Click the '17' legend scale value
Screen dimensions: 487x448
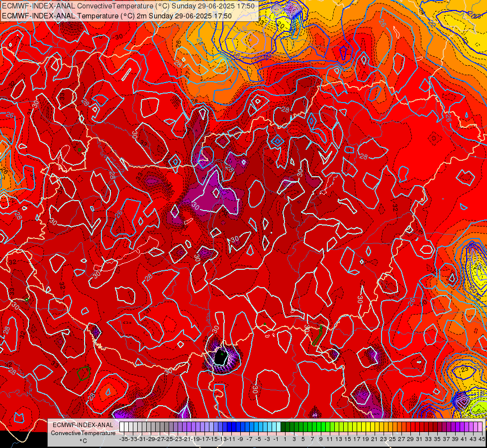pos(357,439)
